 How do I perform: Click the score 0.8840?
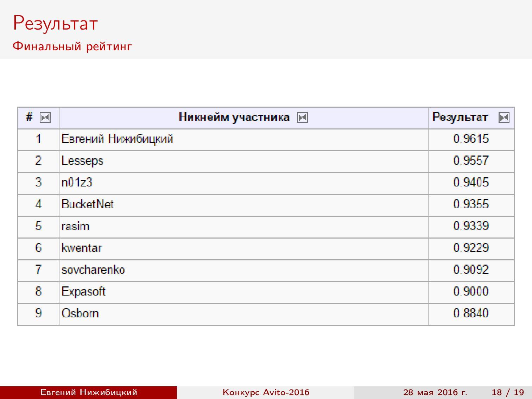[x=471, y=313]
